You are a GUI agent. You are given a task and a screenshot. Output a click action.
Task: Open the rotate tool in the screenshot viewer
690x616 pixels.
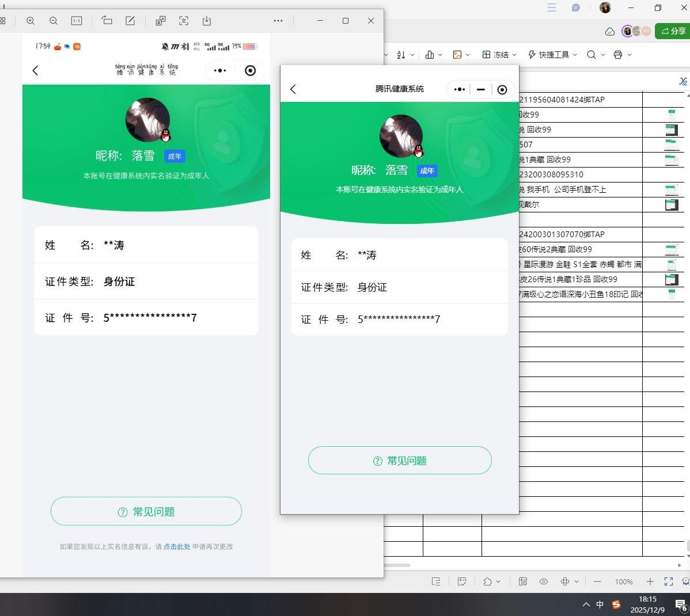coord(107,21)
